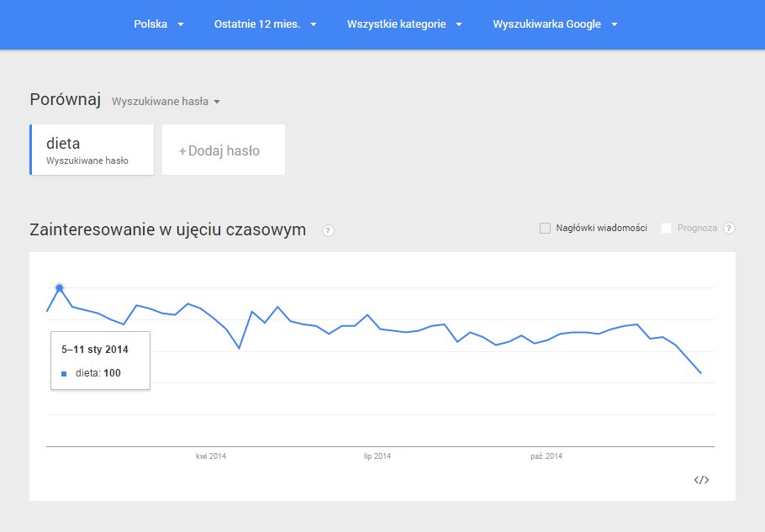Screen dimensions: 765x532
Task: Open the Wszystkie kategorie filter
Action: click(404, 24)
